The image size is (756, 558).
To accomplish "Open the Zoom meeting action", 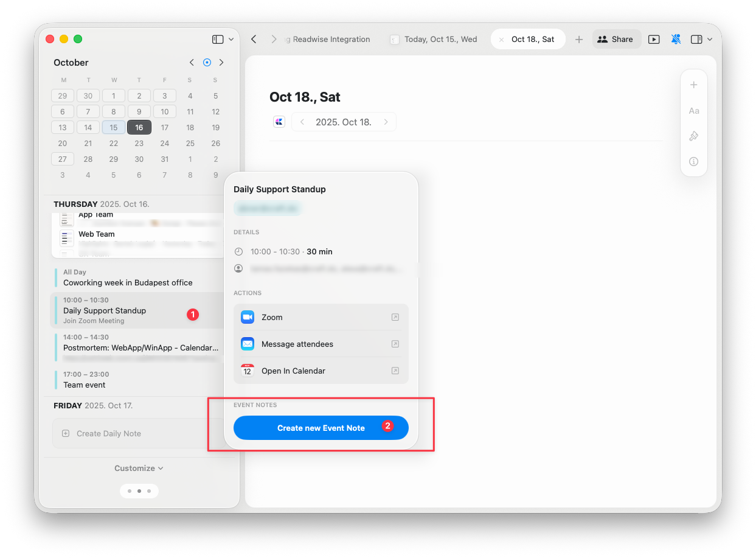I will tap(321, 317).
